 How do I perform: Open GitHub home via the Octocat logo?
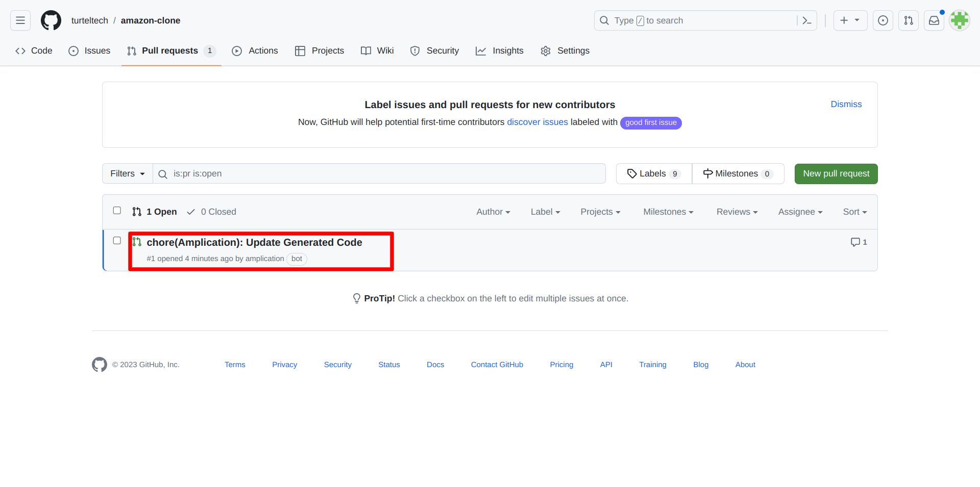[x=51, y=20]
